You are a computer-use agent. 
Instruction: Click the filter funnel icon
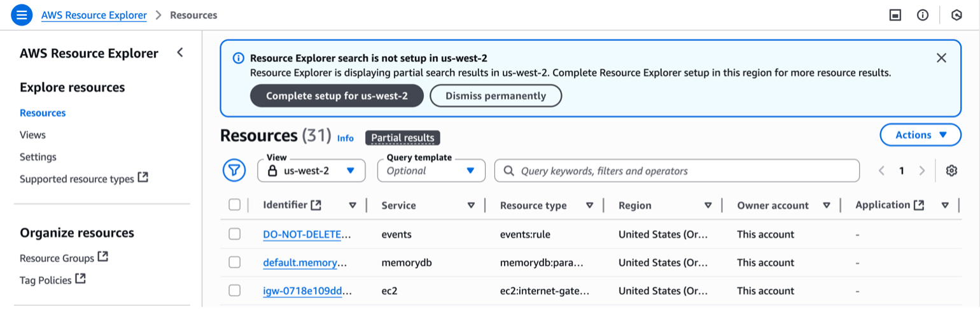click(234, 170)
